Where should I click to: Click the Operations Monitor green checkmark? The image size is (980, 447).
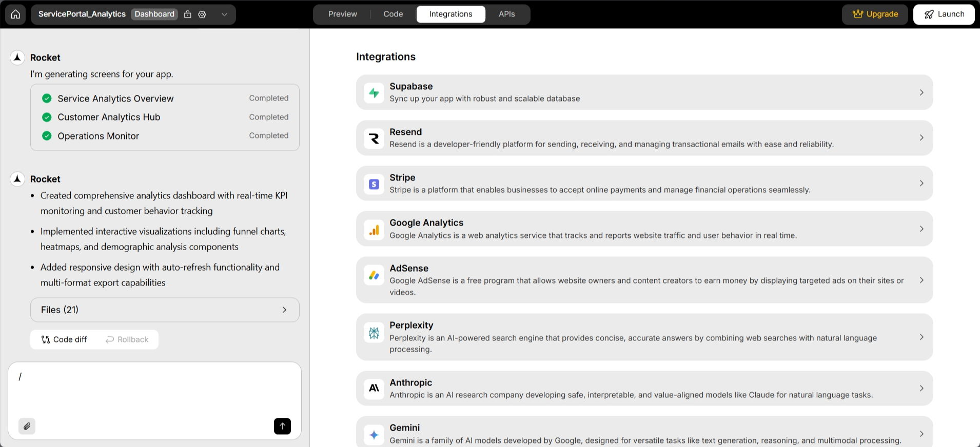tap(47, 136)
